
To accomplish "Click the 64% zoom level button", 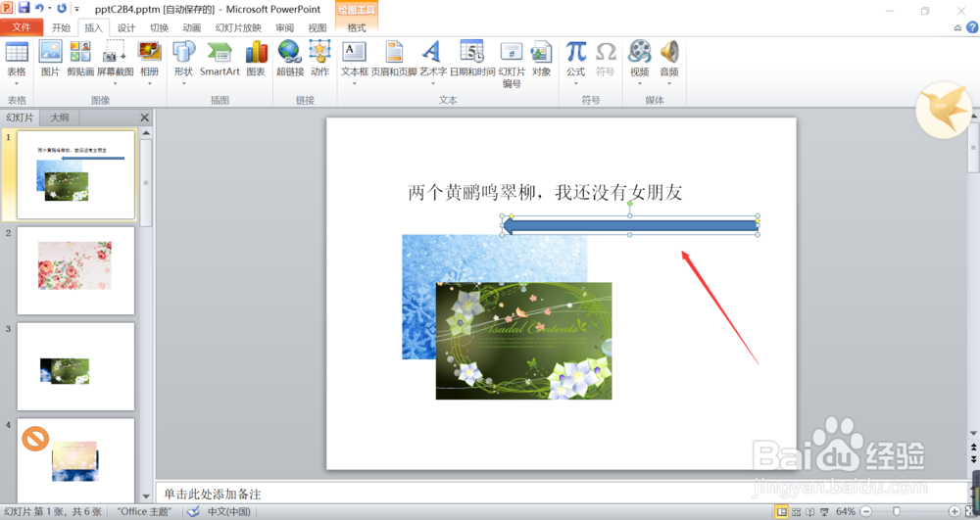I will (846, 511).
